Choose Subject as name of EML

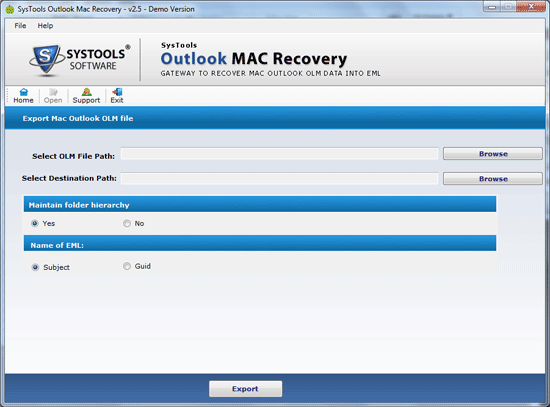pos(35,267)
